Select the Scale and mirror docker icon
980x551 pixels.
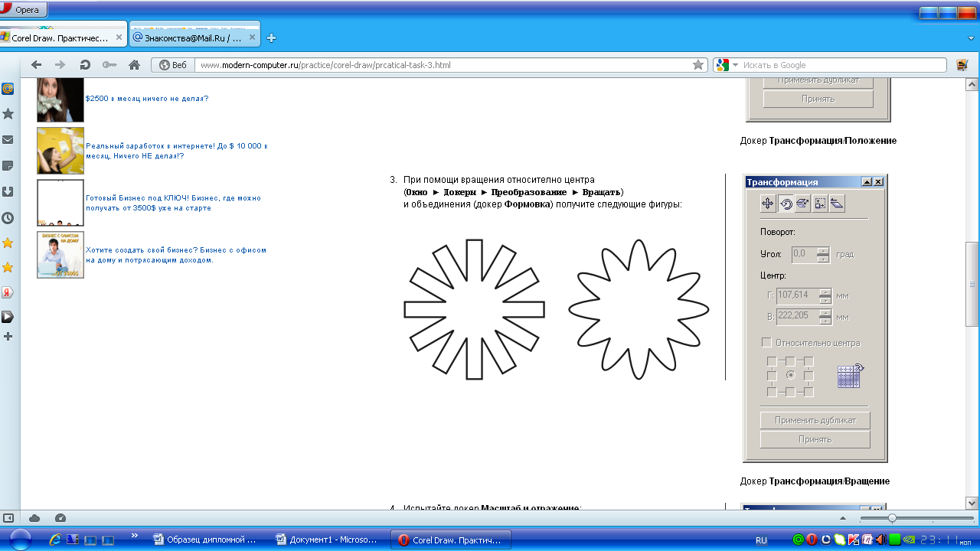(802, 204)
